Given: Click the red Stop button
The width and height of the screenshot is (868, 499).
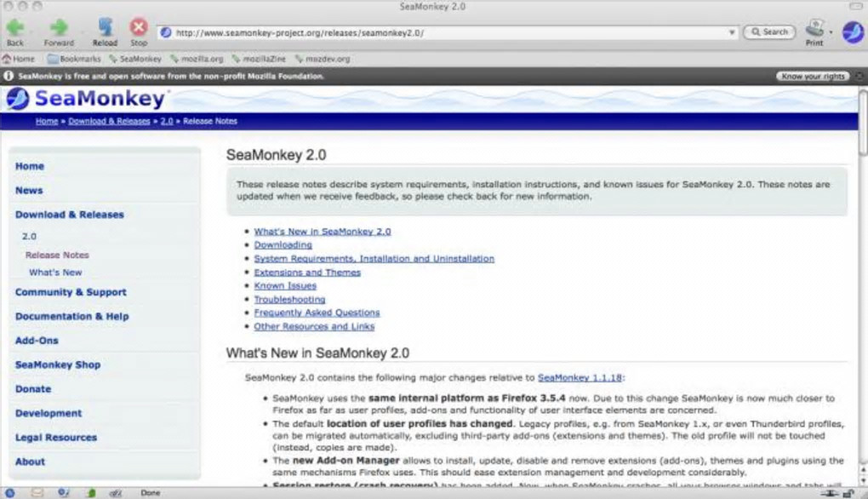Looking at the screenshot, I should click(139, 32).
